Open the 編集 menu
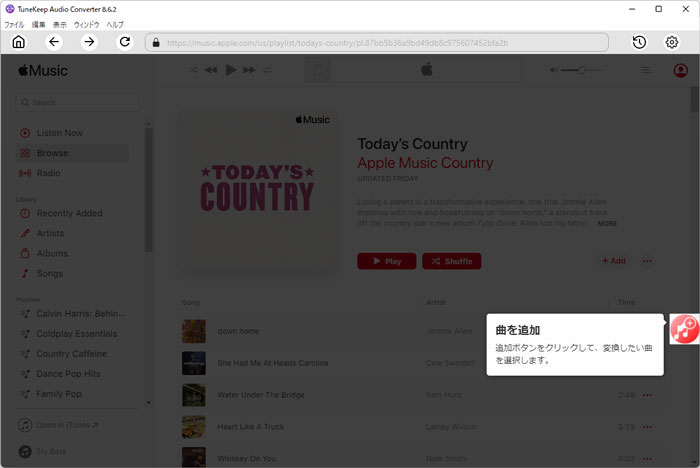Viewport: 700px width, 468px height. coord(38,25)
